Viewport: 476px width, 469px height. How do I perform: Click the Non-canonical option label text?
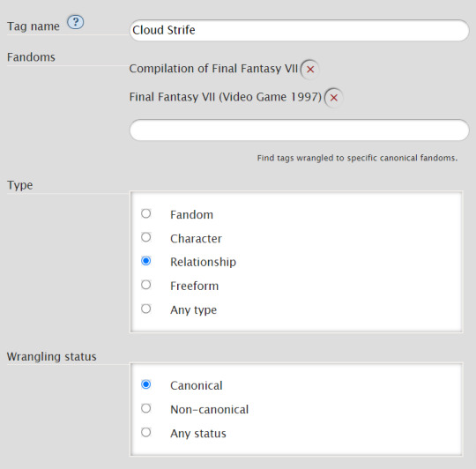pos(210,410)
